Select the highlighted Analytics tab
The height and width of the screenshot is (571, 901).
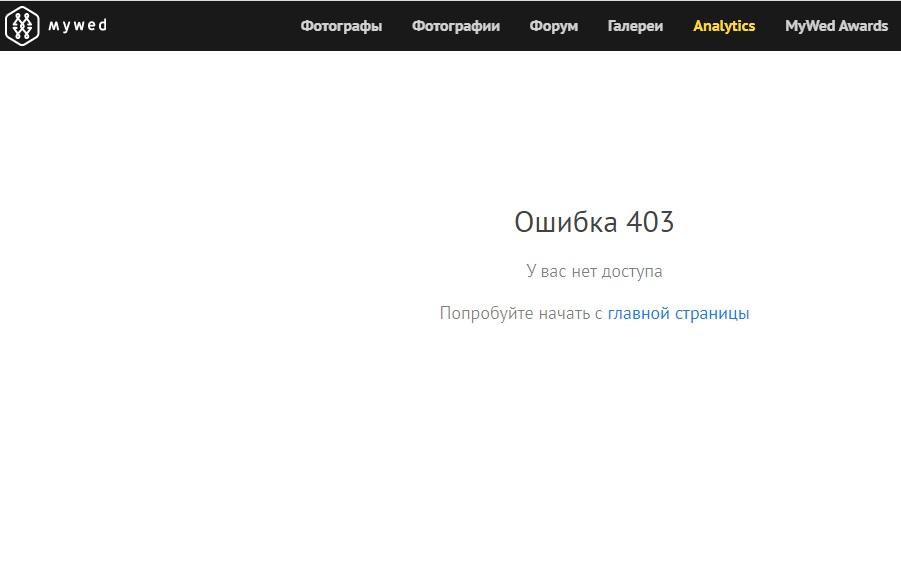(724, 26)
